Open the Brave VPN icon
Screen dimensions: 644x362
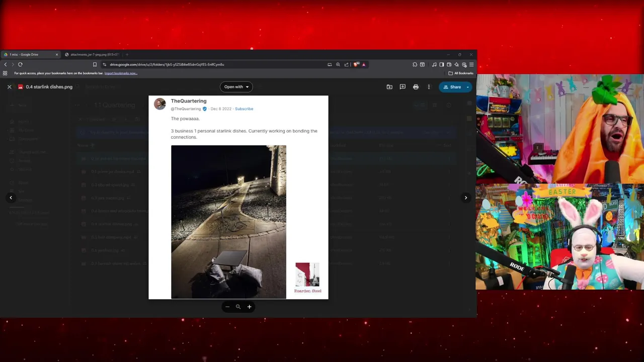coord(464,64)
